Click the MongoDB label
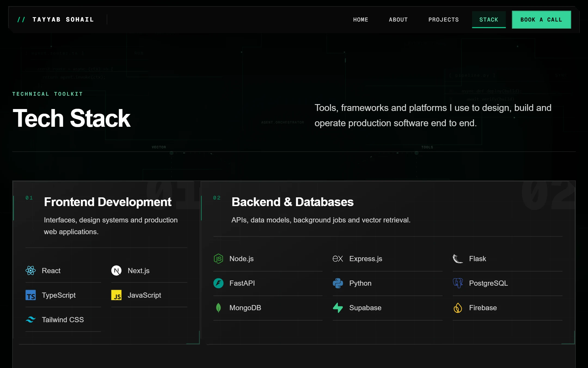 click(x=245, y=308)
